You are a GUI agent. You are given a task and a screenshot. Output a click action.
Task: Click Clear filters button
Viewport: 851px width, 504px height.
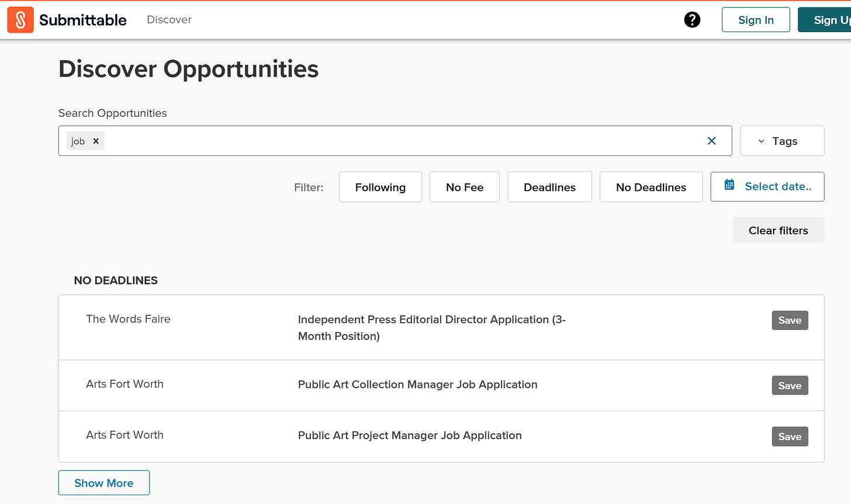click(779, 230)
